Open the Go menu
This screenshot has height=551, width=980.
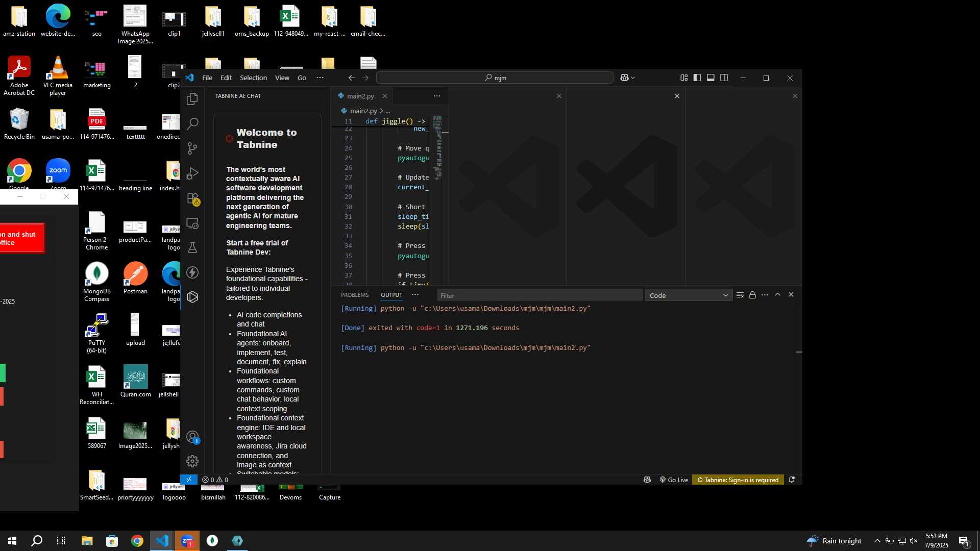pyautogui.click(x=302, y=78)
